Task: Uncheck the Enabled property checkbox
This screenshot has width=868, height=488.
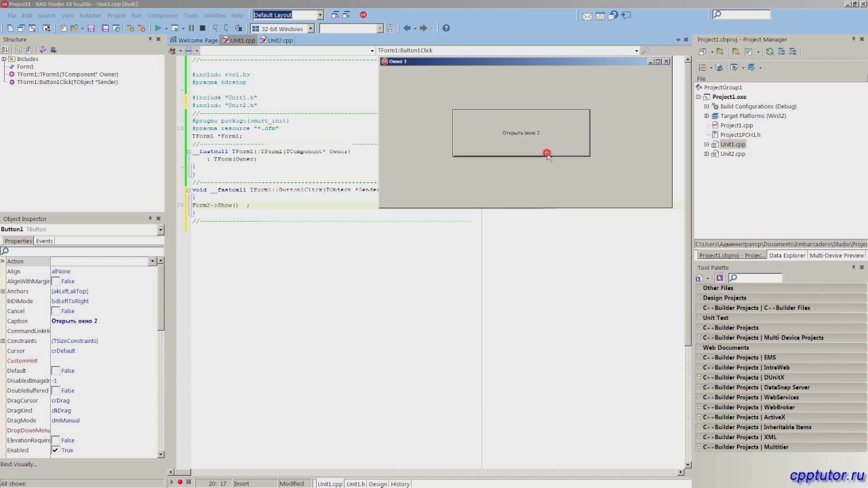Action: tap(56, 450)
